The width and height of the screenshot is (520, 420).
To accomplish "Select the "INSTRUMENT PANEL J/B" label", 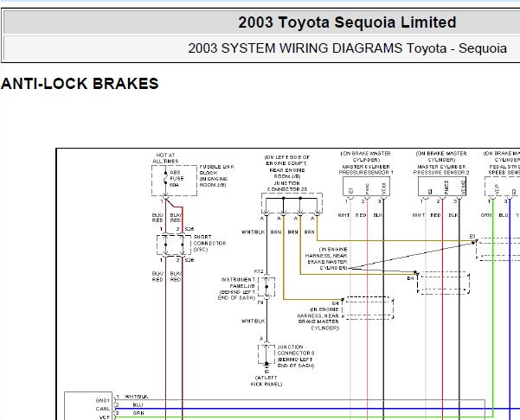I will coord(238,283).
